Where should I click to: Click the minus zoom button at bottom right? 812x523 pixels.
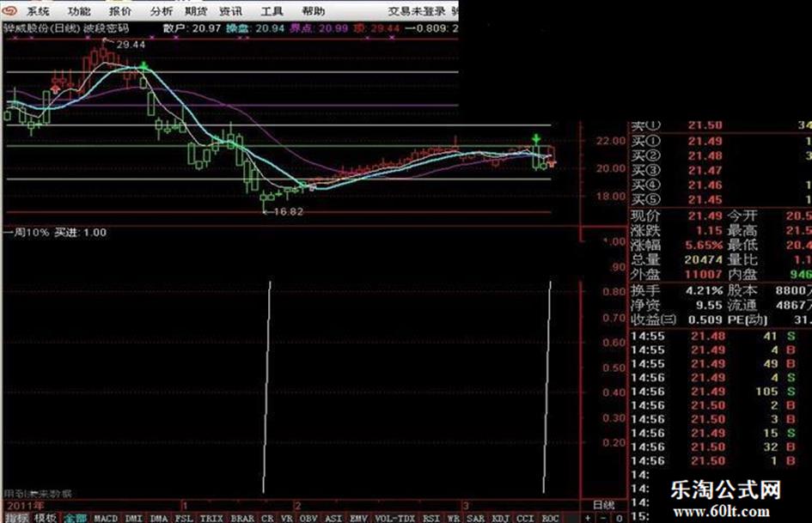pos(602,518)
